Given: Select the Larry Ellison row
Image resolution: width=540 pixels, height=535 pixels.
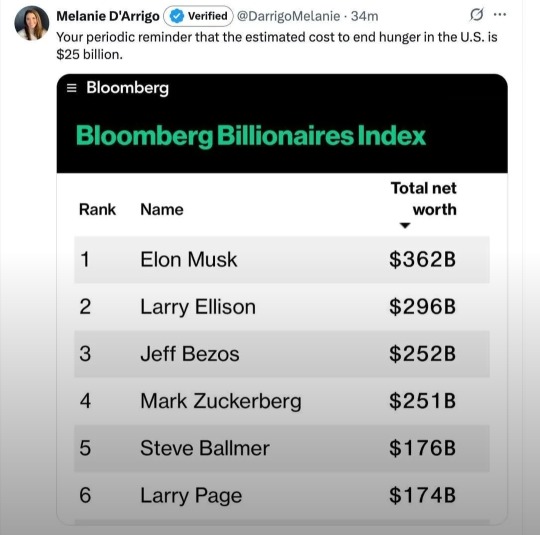Looking at the screenshot, I should [x=282, y=307].
